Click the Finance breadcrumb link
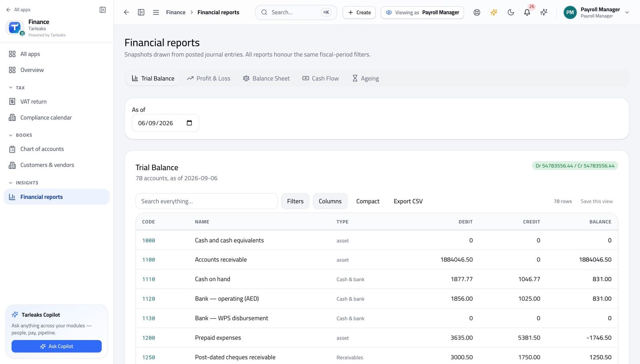Image resolution: width=640 pixels, height=364 pixels. 176,12
